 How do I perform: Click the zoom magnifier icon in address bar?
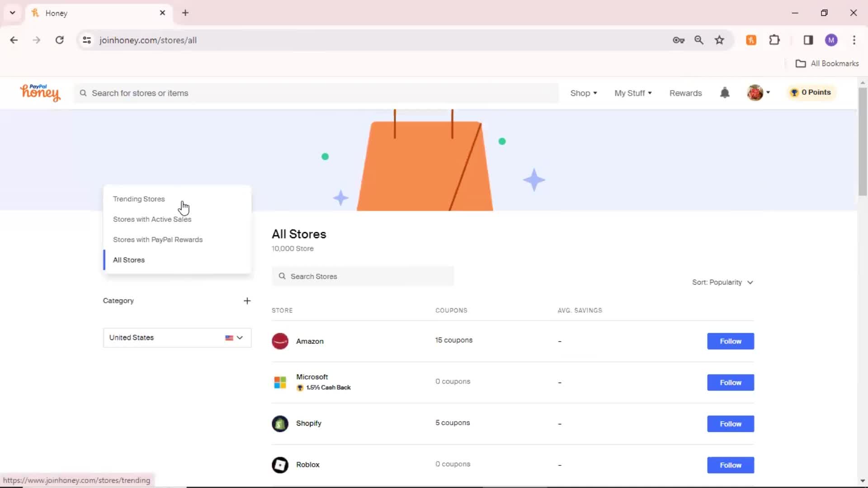[699, 40]
